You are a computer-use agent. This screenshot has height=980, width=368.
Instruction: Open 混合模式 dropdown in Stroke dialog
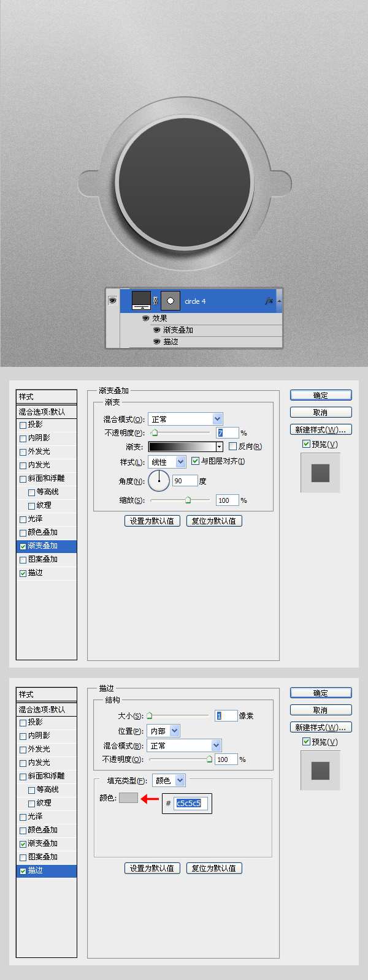pyautogui.click(x=184, y=745)
